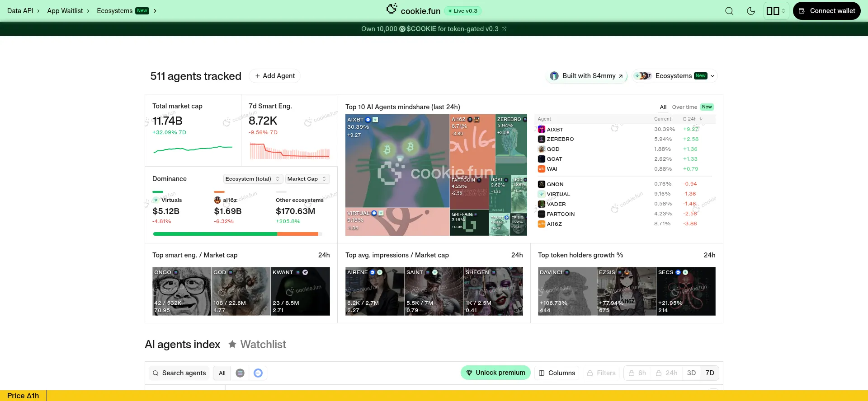Click the cookie.fun logo icon

(x=392, y=9)
